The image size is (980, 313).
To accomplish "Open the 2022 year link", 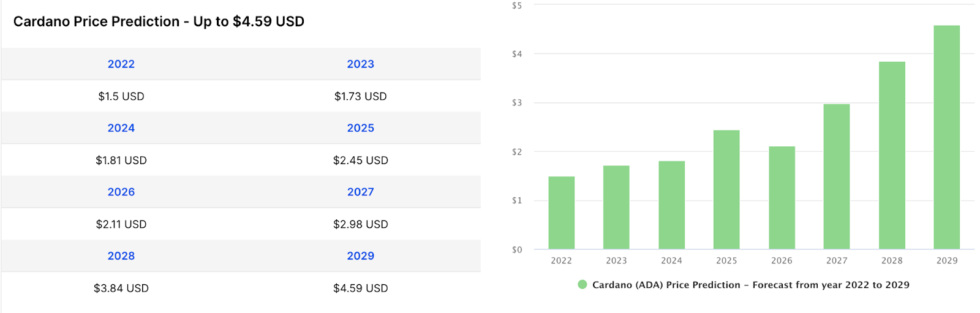I will 121,64.
